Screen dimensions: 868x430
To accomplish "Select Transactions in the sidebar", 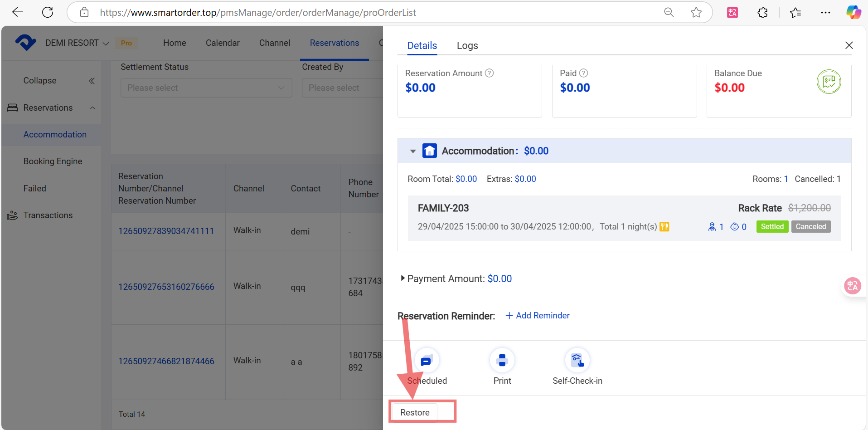I will [48, 215].
